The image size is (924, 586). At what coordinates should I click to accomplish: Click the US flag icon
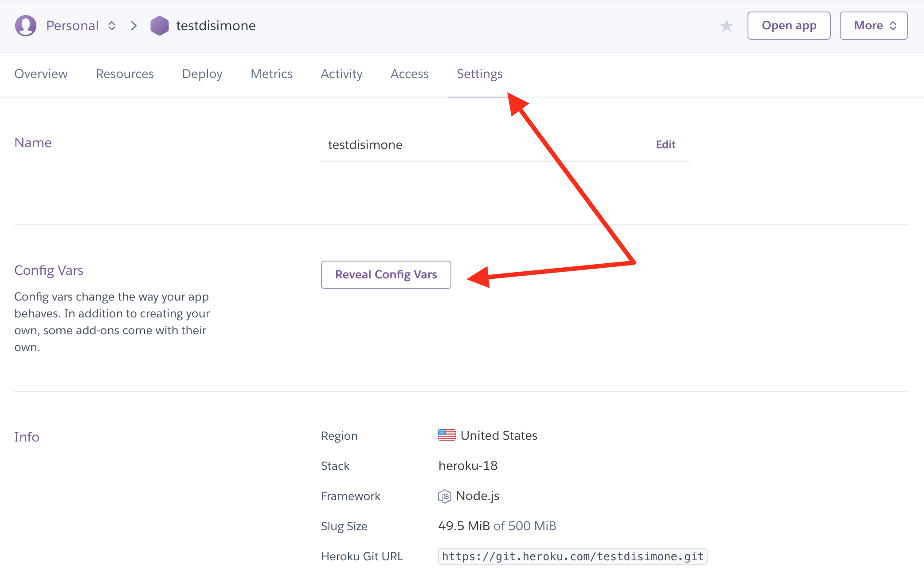(446, 435)
